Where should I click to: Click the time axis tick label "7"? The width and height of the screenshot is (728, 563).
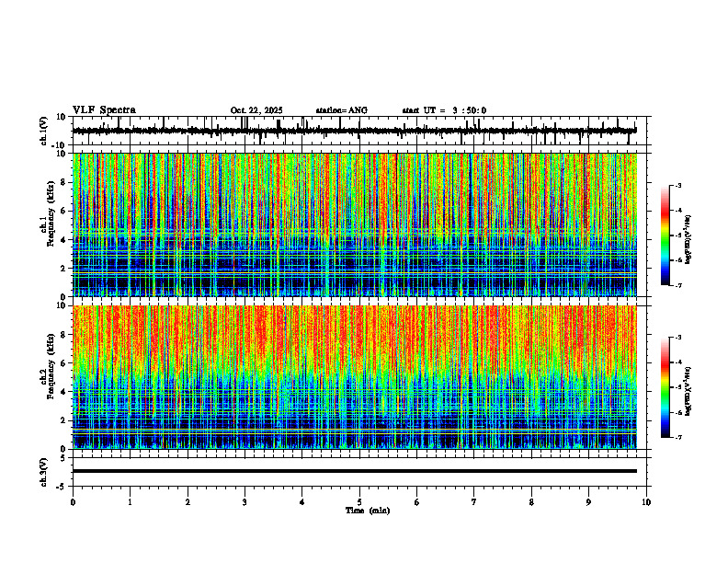coord(474,502)
